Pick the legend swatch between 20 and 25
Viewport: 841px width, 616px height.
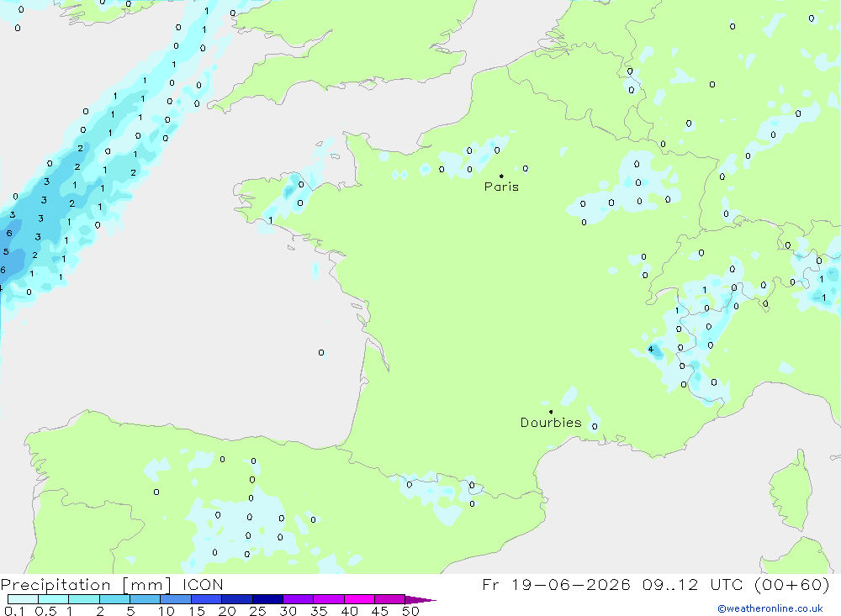coord(237,599)
